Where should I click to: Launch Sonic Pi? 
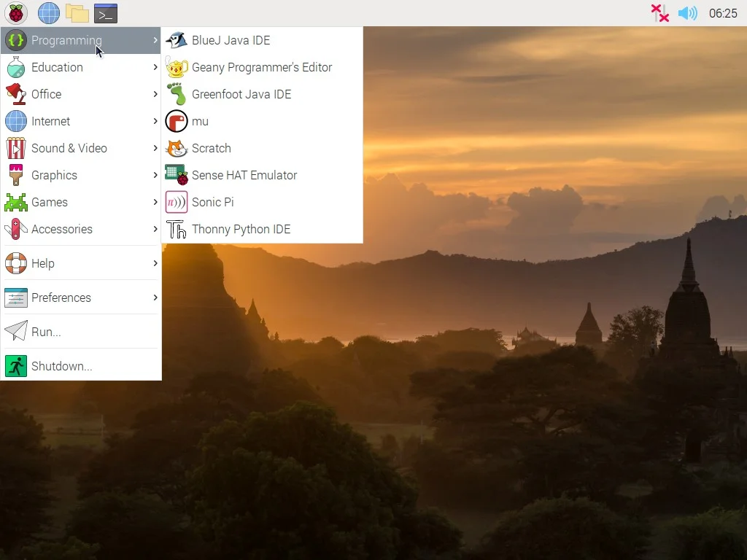(x=262, y=202)
